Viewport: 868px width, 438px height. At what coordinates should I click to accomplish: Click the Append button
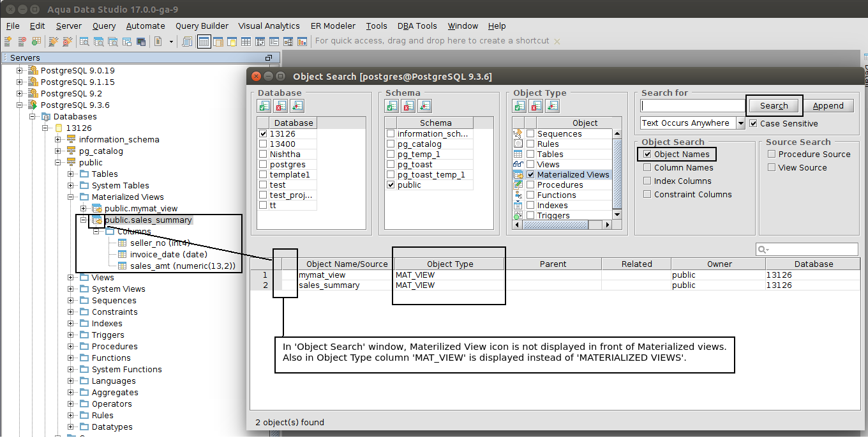tap(828, 106)
